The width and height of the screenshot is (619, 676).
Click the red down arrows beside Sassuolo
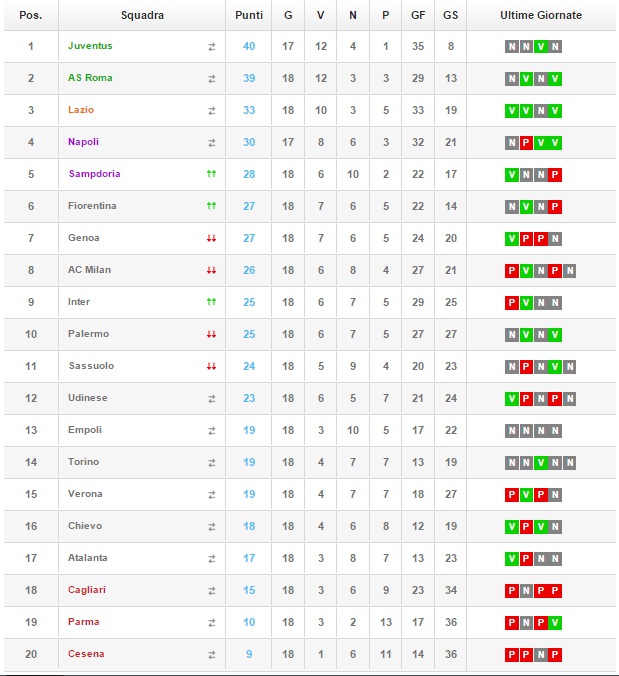pyautogui.click(x=211, y=366)
